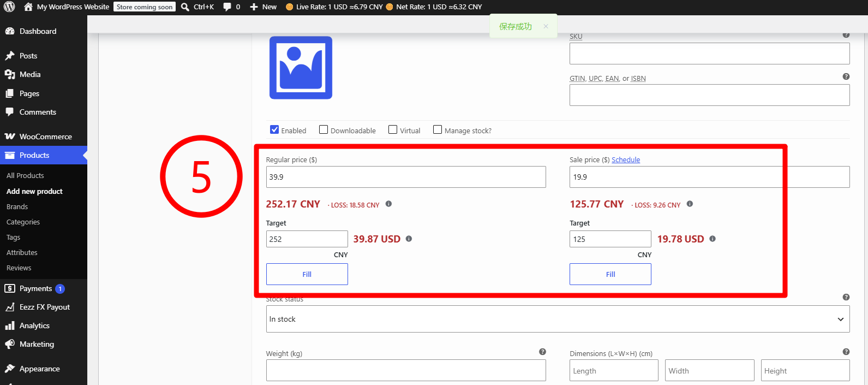Click the Products icon in sidebar

pyautogui.click(x=10, y=155)
